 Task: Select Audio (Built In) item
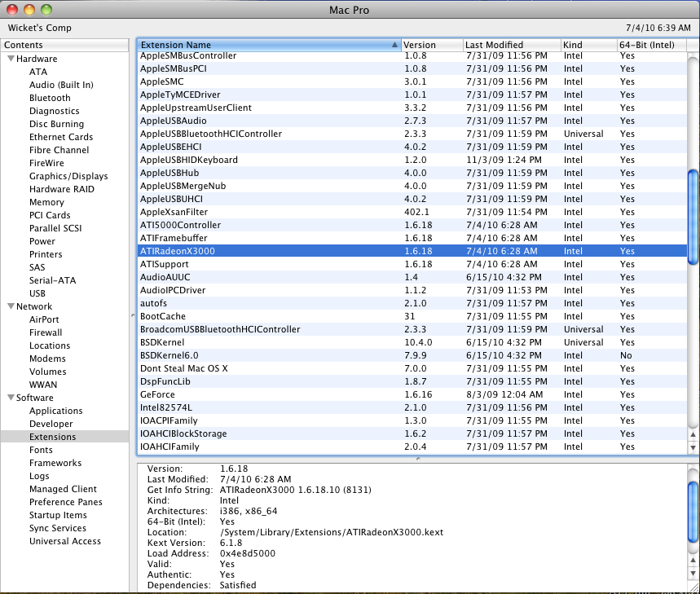(61, 85)
